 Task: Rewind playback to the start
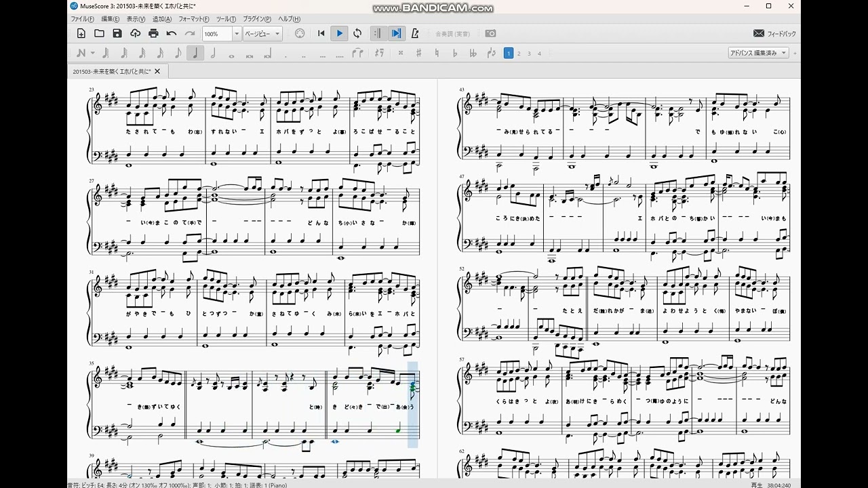[321, 33]
